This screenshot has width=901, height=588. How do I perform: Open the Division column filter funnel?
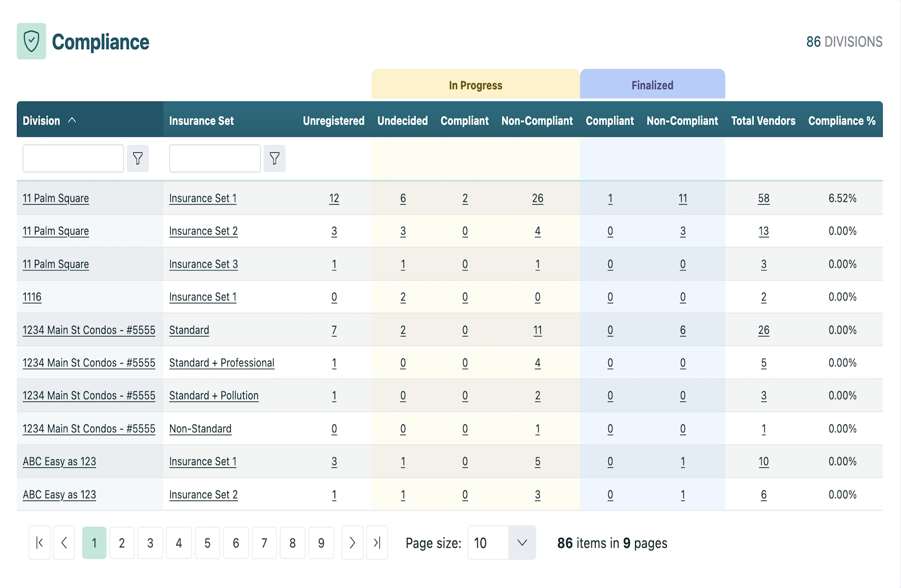click(138, 158)
